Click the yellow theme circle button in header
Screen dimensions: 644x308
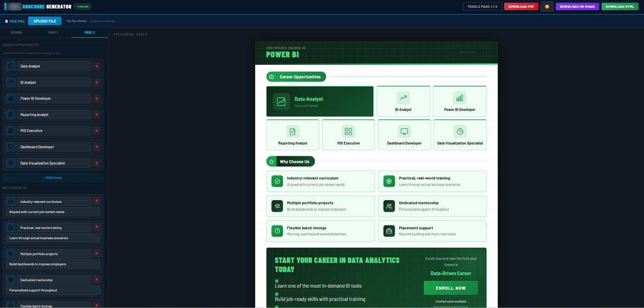click(547, 6)
